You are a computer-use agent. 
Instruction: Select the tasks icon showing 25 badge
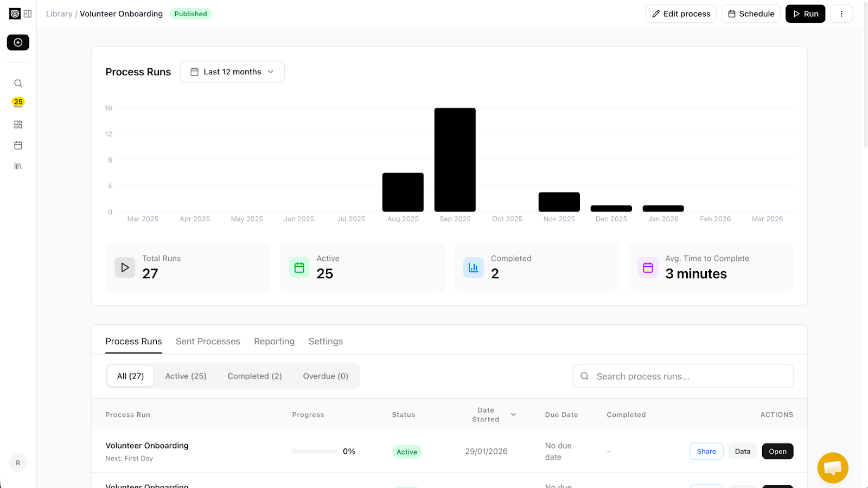[x=18, y=102]
